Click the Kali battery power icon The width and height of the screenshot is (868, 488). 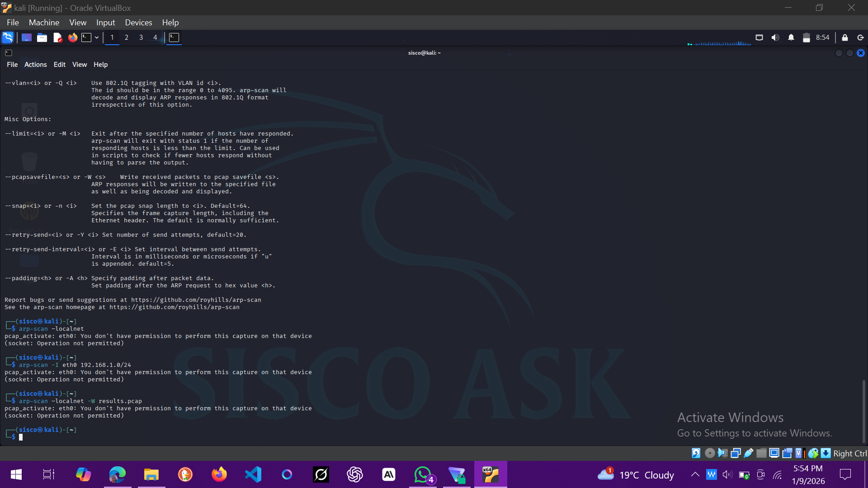pos(806,38)
